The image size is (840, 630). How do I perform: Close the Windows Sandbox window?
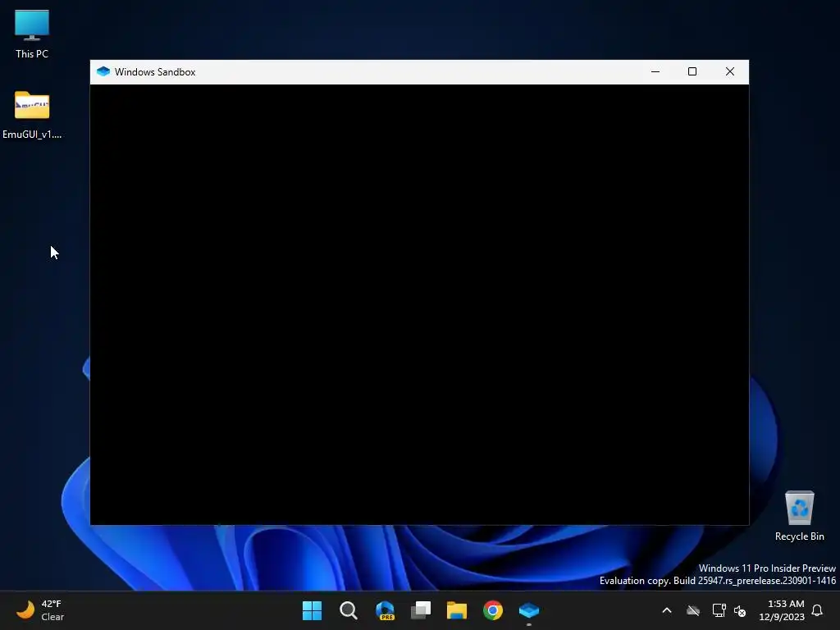(729, 72)
